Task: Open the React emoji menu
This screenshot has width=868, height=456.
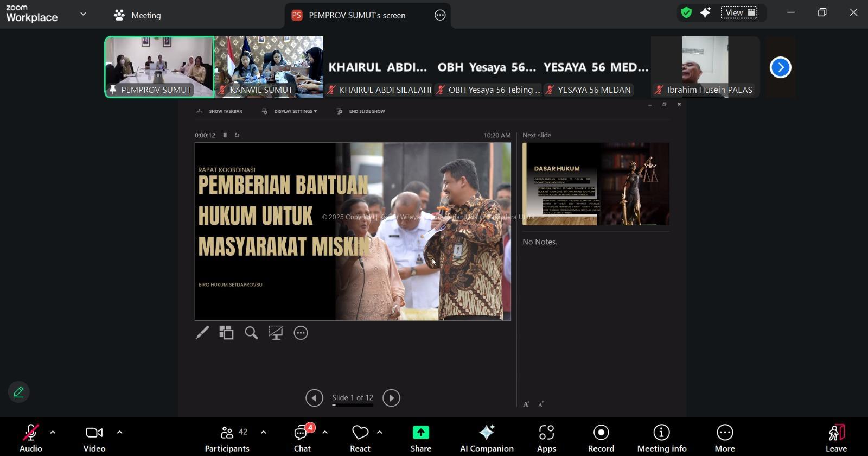Action: click(360, 439)
